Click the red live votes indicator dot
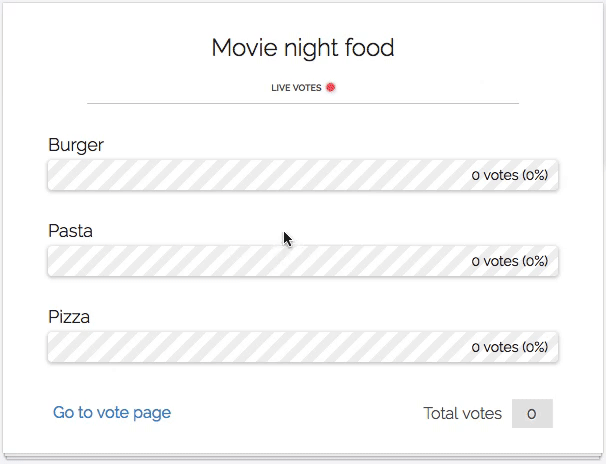Screen dimensions: 606x464 pyautogui.click(x=330, y=87)
